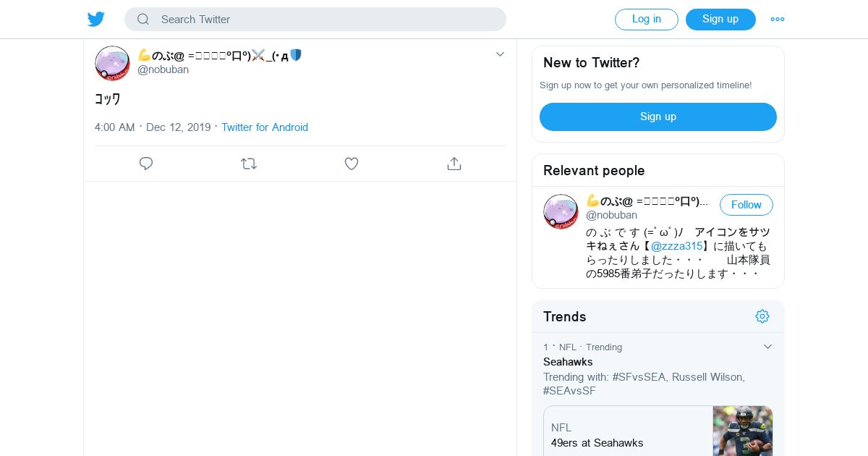Click the Search Twitter input field

point(315,20)
